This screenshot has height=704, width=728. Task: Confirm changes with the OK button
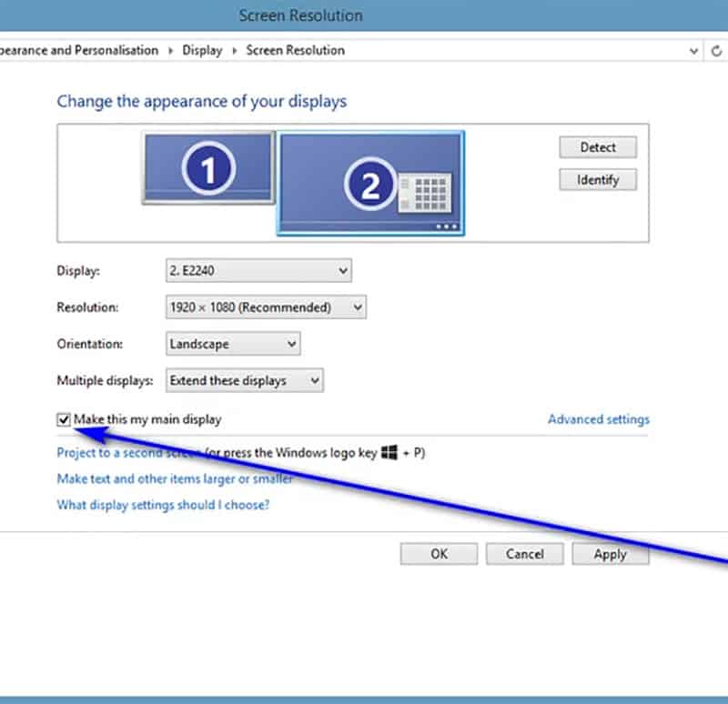(438, 554)
